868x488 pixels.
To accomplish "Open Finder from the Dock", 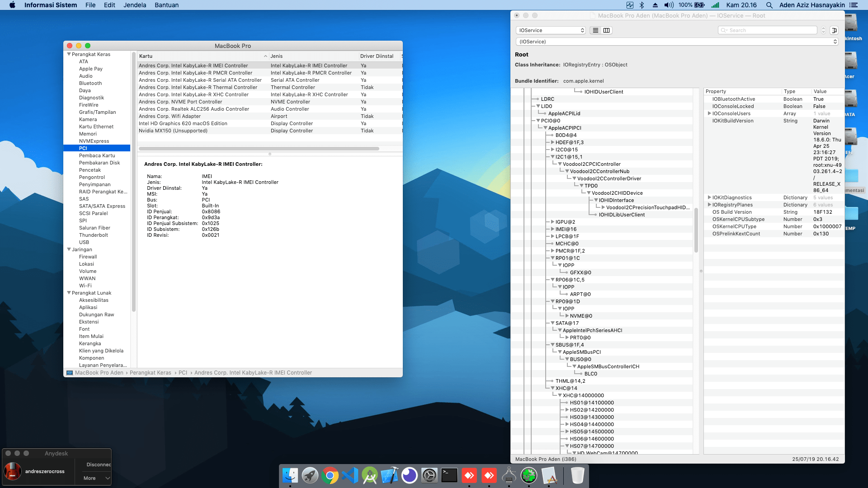I will (x=290, y=475).
